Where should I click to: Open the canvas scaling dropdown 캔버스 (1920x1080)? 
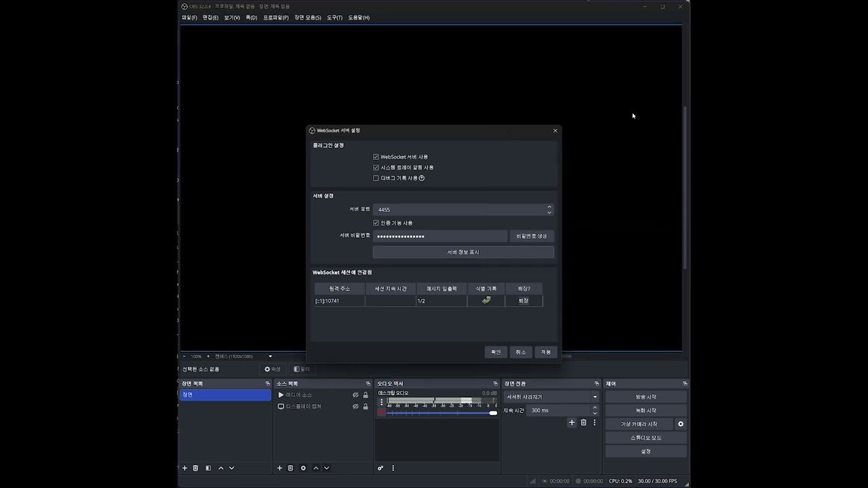click(243, 356)
